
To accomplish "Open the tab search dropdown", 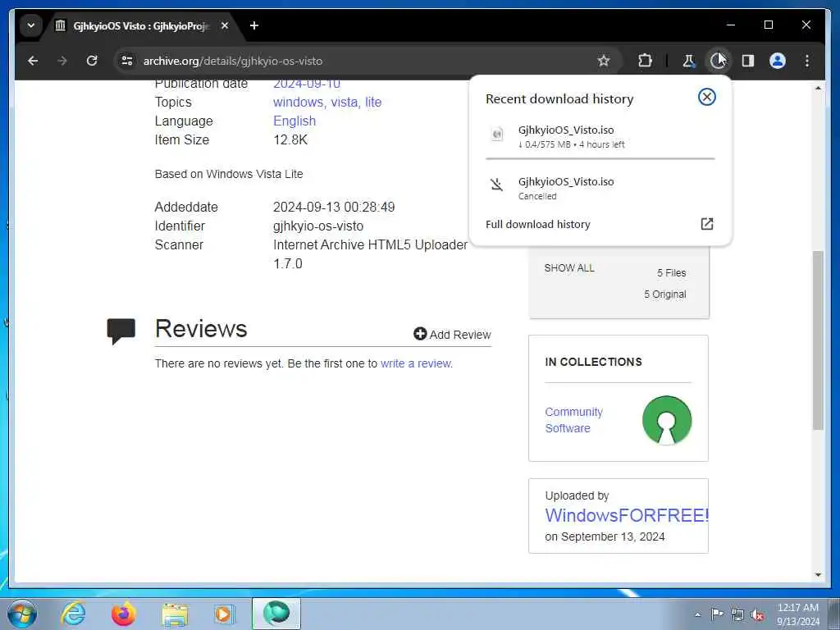I will click(31, 25).
